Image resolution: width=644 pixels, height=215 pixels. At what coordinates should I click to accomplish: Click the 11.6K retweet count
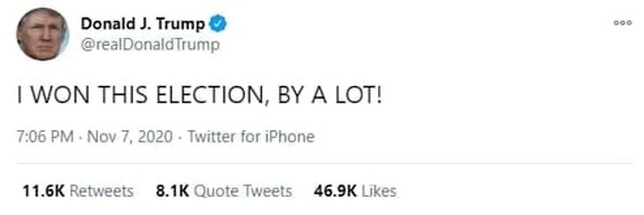tap(45, 191)
